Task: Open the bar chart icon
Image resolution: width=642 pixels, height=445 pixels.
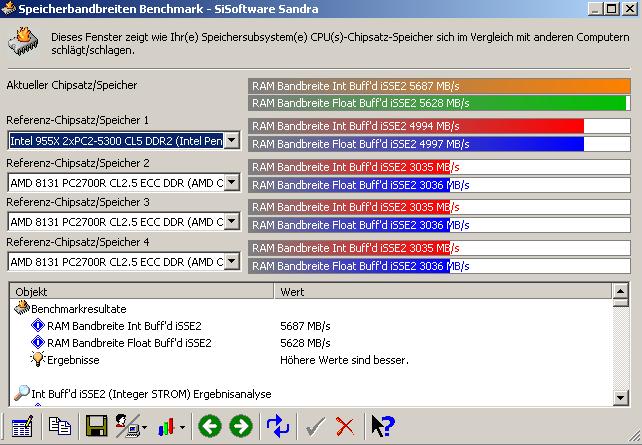Action: click(166, 427)
